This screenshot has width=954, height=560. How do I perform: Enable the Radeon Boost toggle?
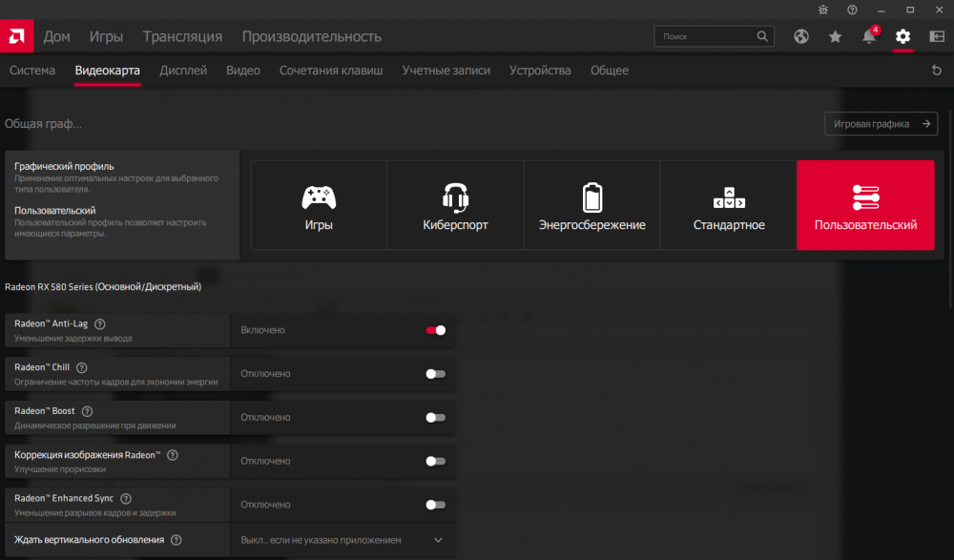(x=435, y=417)
